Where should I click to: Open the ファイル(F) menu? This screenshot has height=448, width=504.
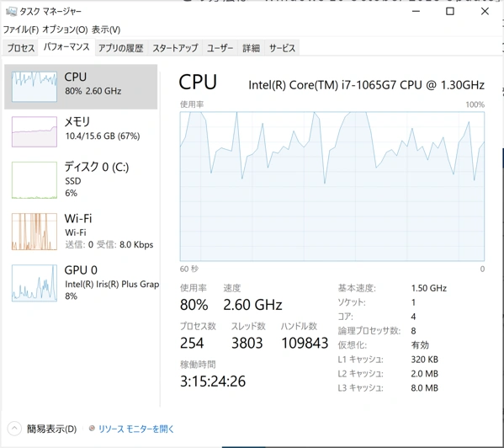coord(21,30)
